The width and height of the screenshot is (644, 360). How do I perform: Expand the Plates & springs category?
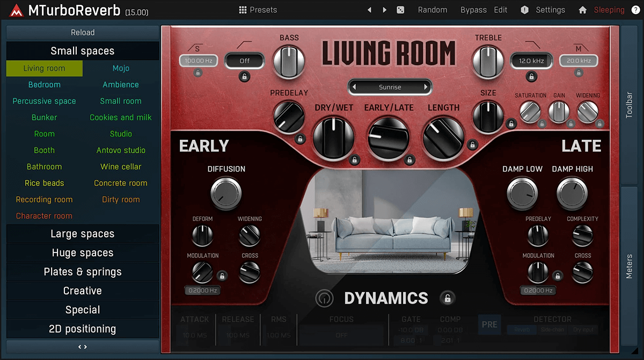82,271
